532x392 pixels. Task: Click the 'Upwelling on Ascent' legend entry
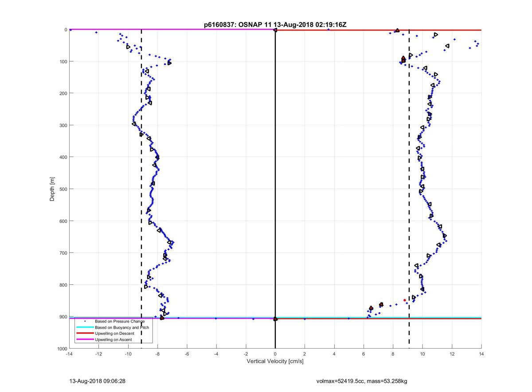click(x=113, y=340)
